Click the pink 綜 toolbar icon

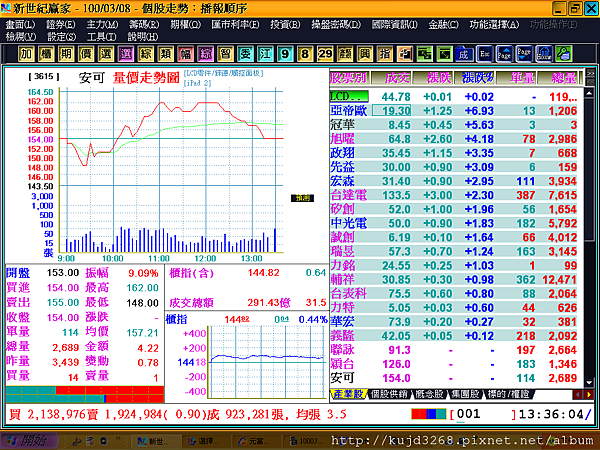coord(205,54)
